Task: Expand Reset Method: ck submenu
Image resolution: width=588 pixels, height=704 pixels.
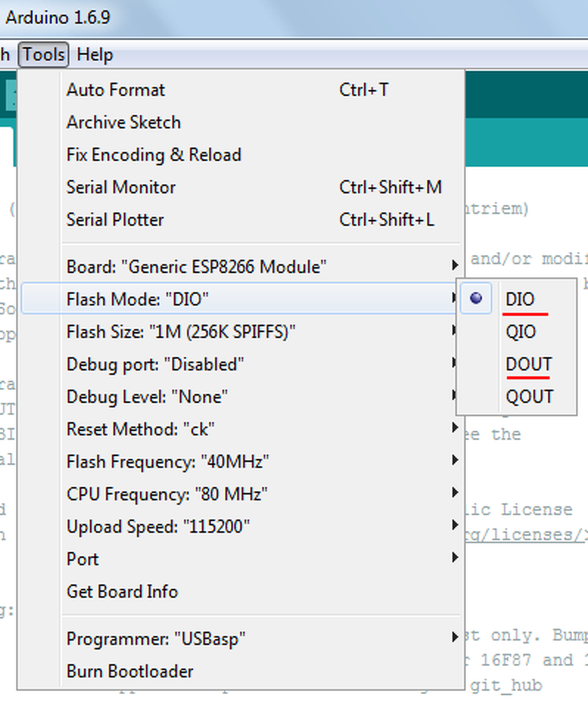Action: 241,429
